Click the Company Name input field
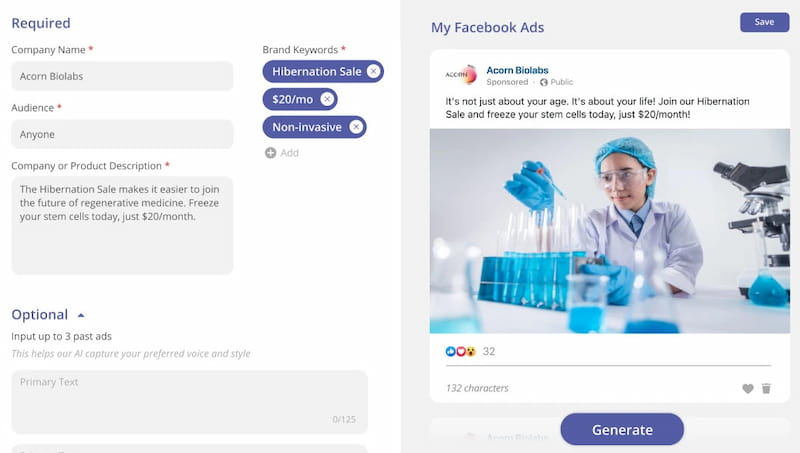 122,76
